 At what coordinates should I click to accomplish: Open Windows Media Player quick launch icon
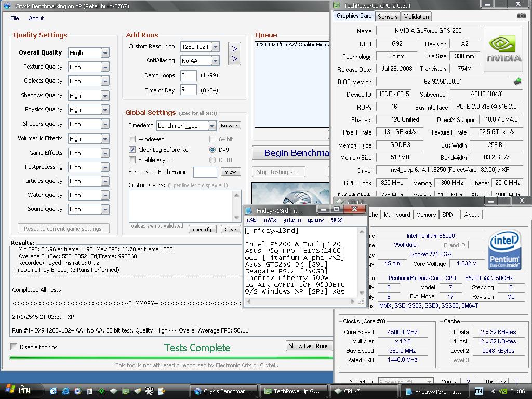(x=78, y=391)
